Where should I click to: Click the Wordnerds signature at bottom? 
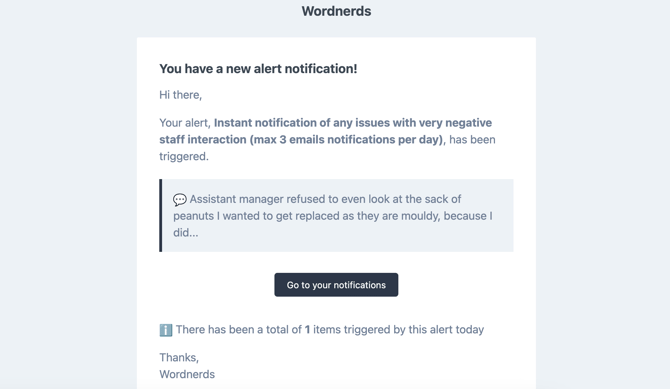coord(187,374)
